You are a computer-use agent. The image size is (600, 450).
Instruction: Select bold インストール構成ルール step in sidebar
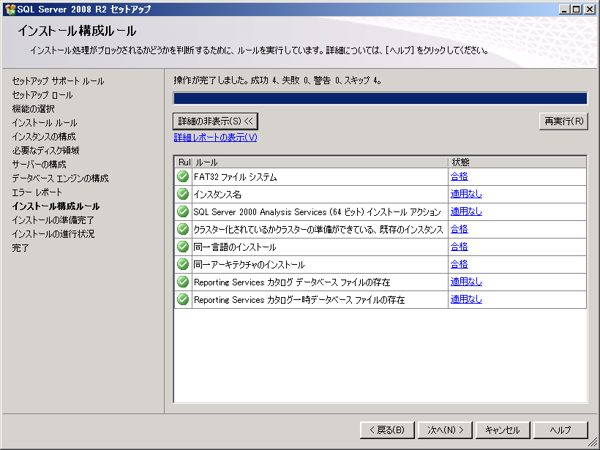(55, 206)
